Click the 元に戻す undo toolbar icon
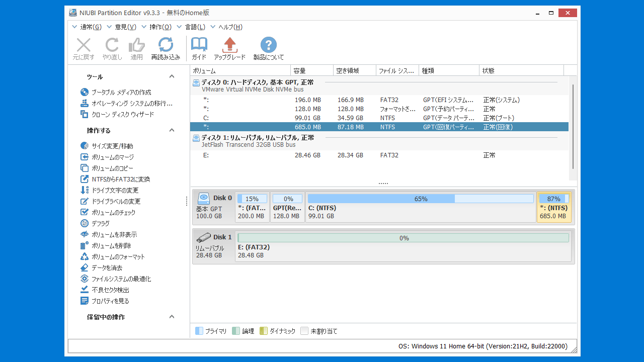The height and width of the screenshot is (362, 644). click(x=84, y=45)
